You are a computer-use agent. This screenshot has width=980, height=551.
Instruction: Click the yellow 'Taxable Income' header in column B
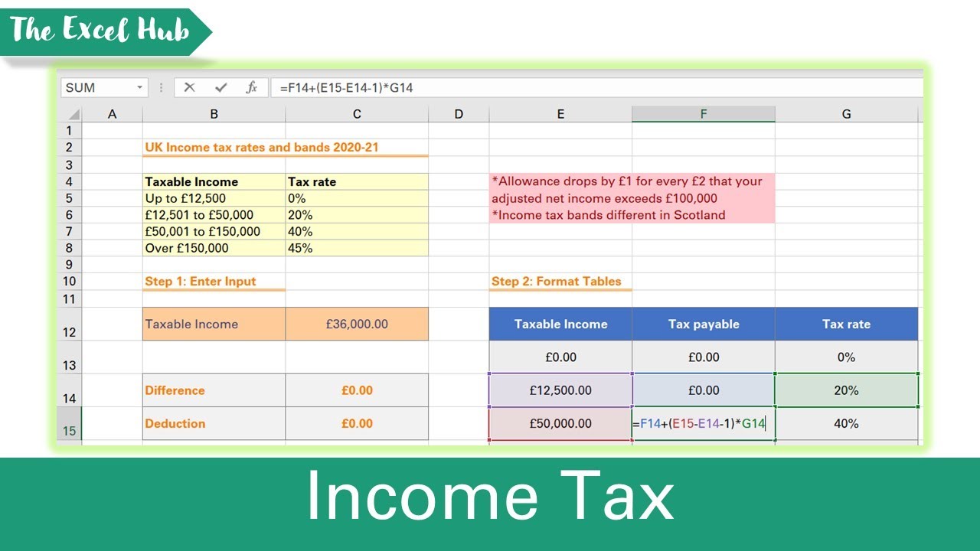tap(214, 181)
